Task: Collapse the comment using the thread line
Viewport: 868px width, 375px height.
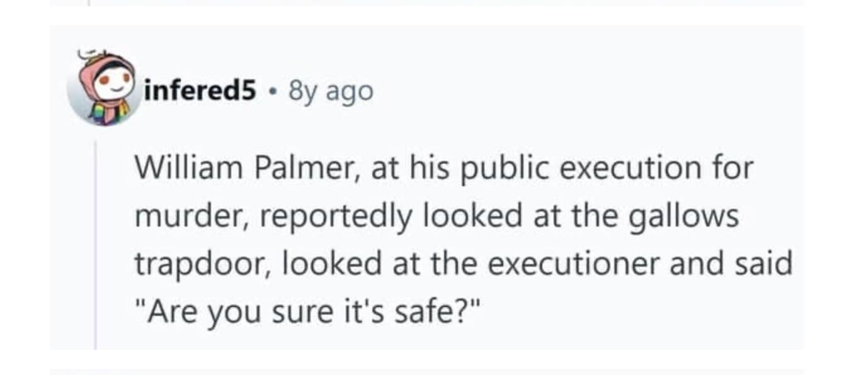Action: [96, 244]
